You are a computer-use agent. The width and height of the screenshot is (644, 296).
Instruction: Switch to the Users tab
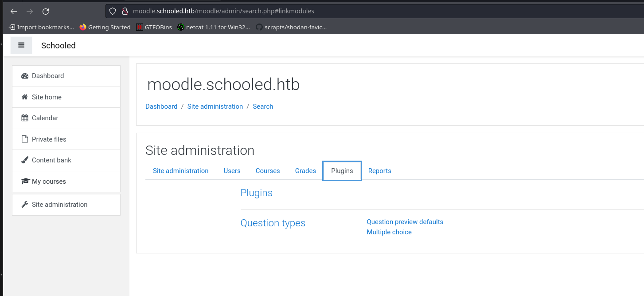(x=232, y=171)
